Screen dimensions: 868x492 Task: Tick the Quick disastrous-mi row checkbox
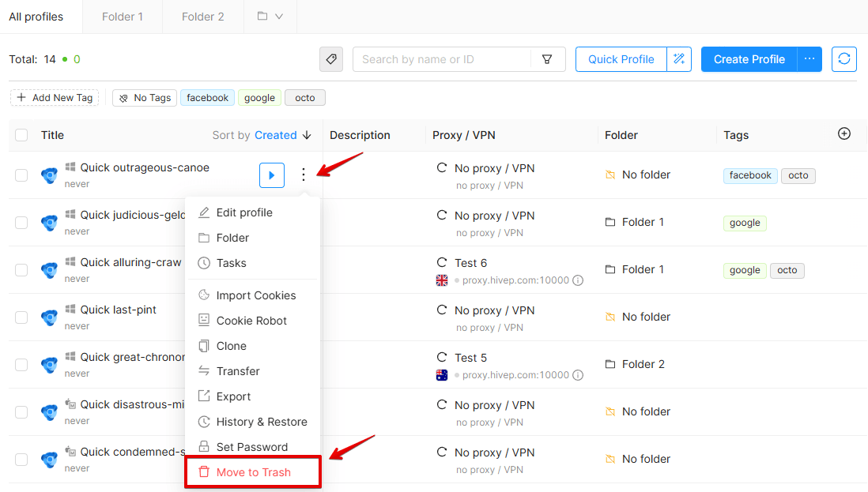(x=21, y=412)
